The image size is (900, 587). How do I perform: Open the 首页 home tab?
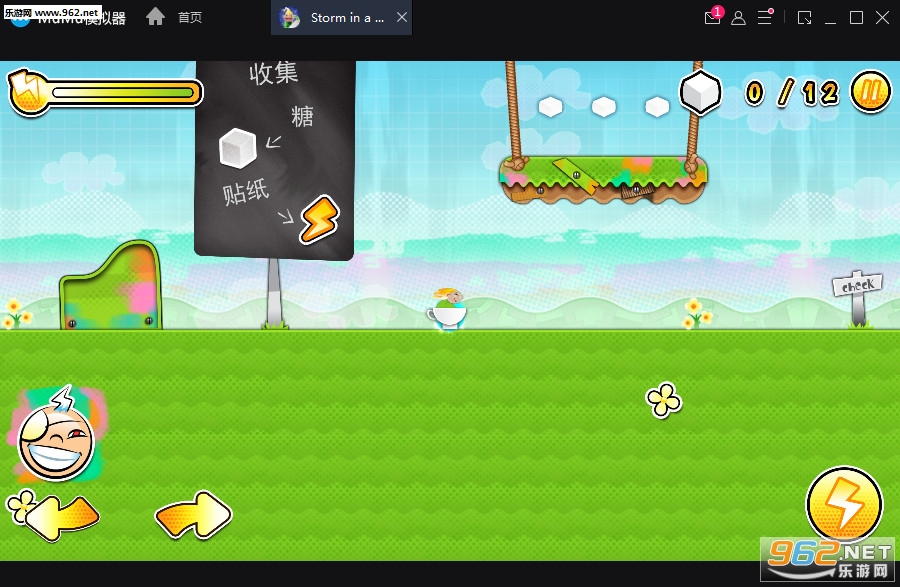189,18
